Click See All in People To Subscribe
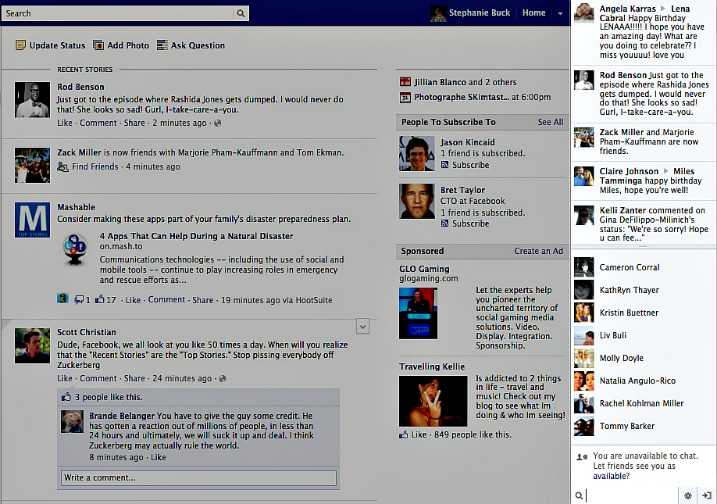Viewport: 717px width, 504px height. (550, 122)
